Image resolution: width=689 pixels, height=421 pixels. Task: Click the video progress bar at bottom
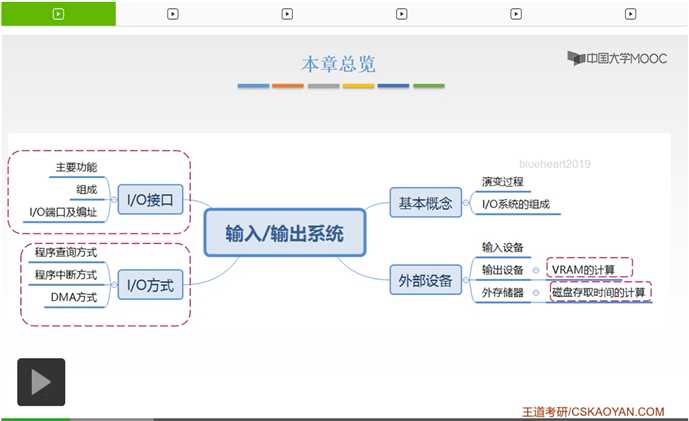(344, 419)
